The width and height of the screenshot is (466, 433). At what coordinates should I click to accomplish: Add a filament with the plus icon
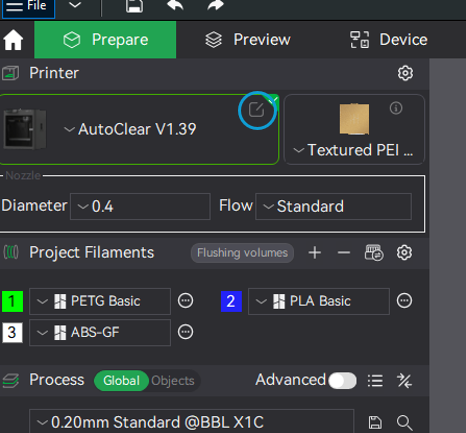click(x=315, y=253)
